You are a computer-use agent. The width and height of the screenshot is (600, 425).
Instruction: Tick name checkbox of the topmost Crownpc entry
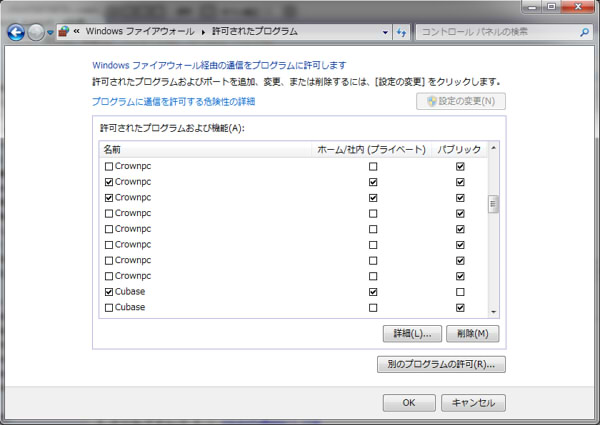click(109, 166)
